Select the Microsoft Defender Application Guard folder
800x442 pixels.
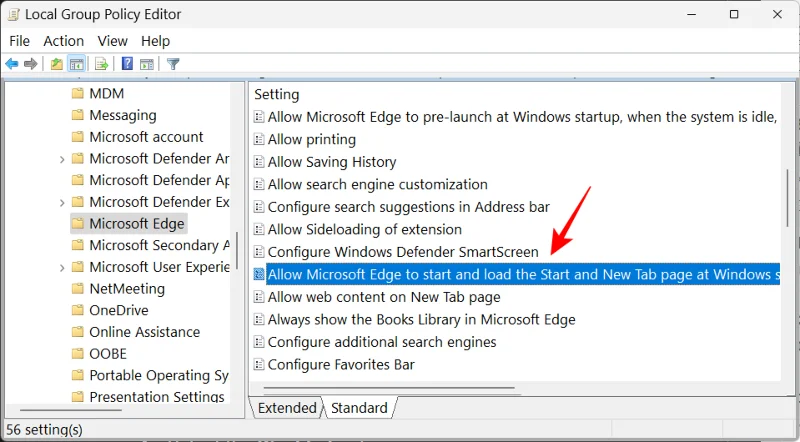point(159,180)
